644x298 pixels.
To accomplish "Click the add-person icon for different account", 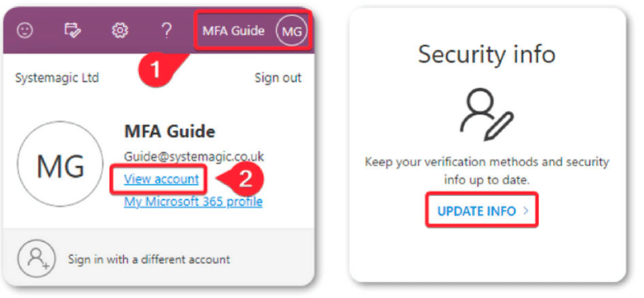I will pos(36,259).
